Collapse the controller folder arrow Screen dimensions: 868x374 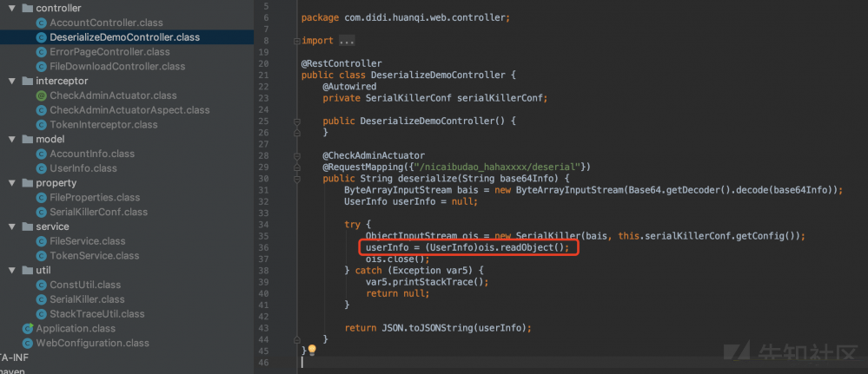12,9
